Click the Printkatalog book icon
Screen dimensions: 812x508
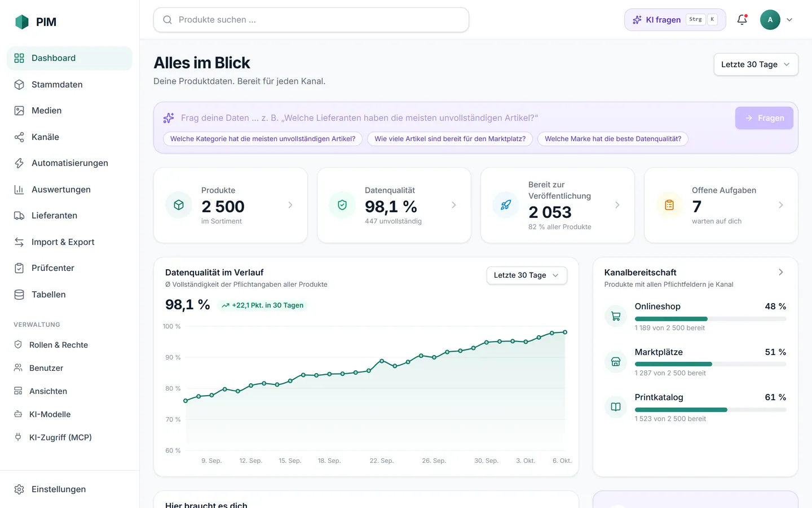[x=616, y=407]
